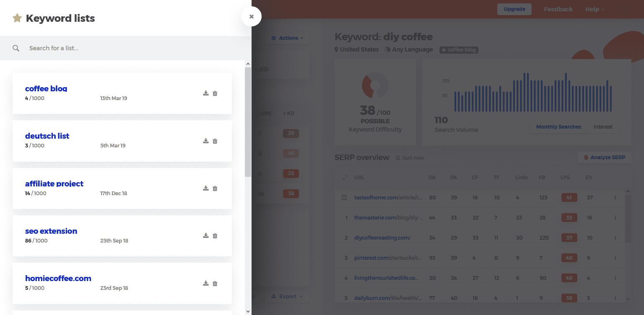Image resolution: width=644 pixels, height=315 pixels.
Task: Open more options for theroasterie.com row
Action: (615, 217)
